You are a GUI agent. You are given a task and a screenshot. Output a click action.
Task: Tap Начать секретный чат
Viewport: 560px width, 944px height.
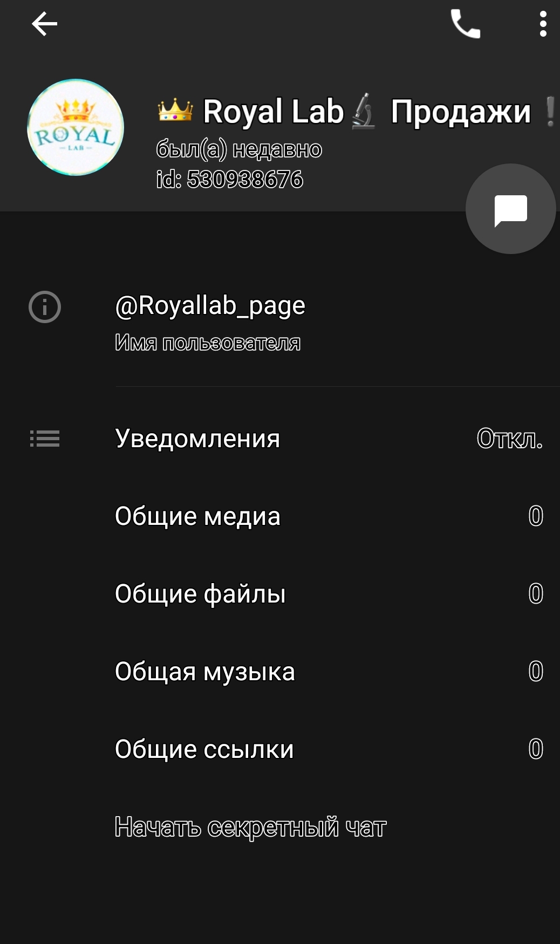(250, 827)
